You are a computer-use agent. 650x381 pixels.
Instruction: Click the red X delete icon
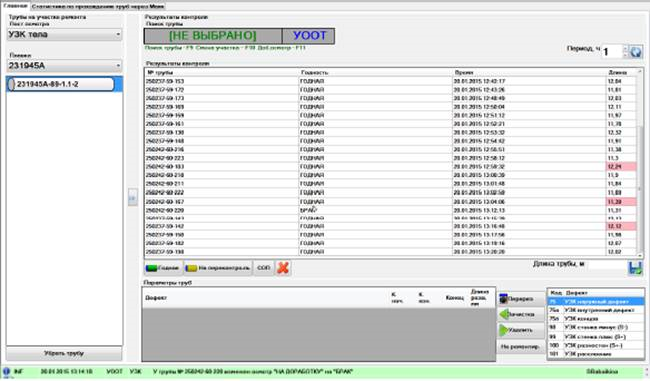[283, 268]
